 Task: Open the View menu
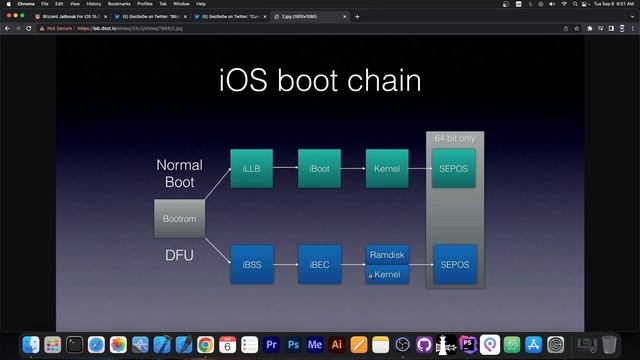tap(75, 4)
